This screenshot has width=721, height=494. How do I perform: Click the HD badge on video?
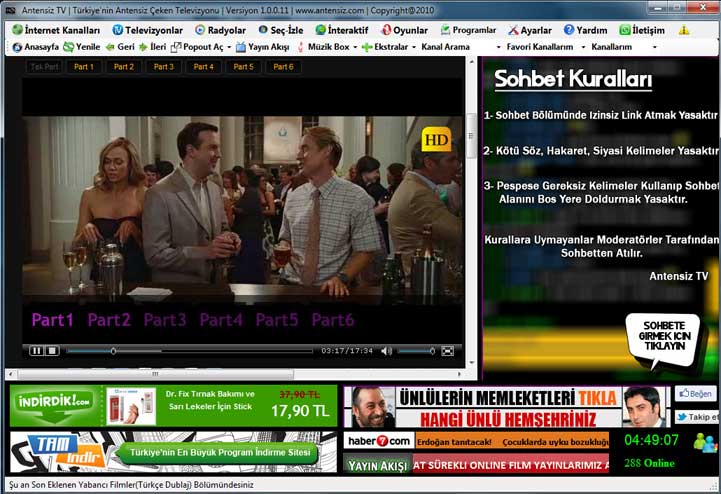pyautogui.click(x=436, y=139)
